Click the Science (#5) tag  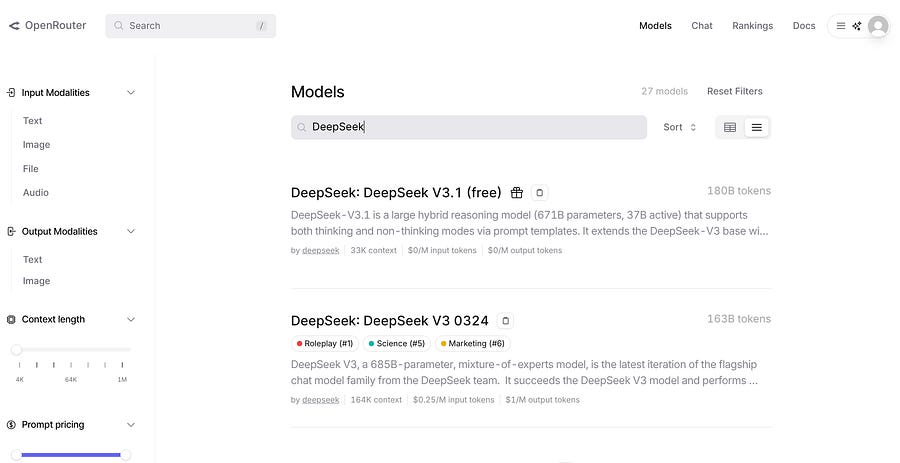(x=397, y=344)
